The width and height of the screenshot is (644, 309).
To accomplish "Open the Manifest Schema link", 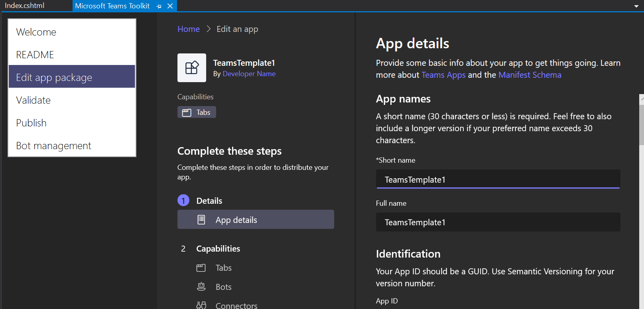I will [530, 75].
